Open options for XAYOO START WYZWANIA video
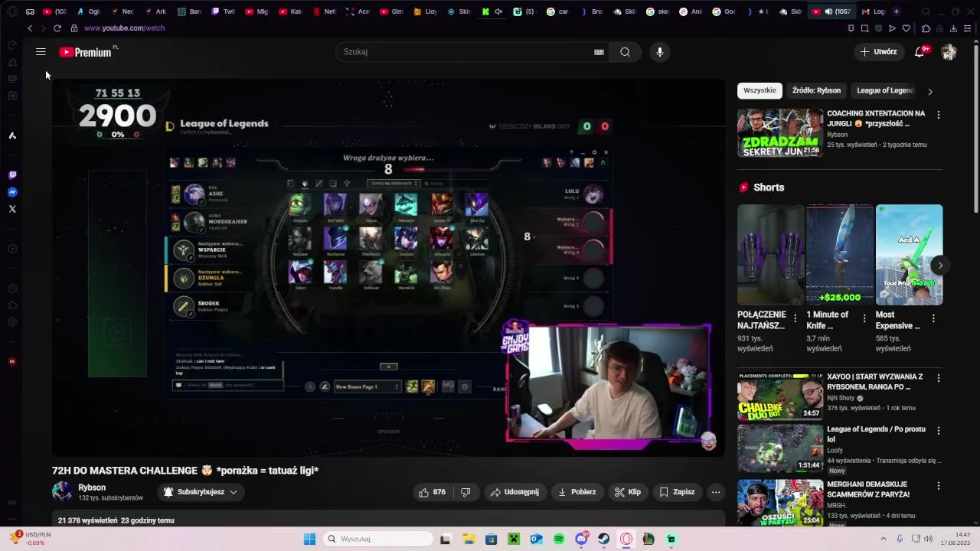 click(939, 378)
